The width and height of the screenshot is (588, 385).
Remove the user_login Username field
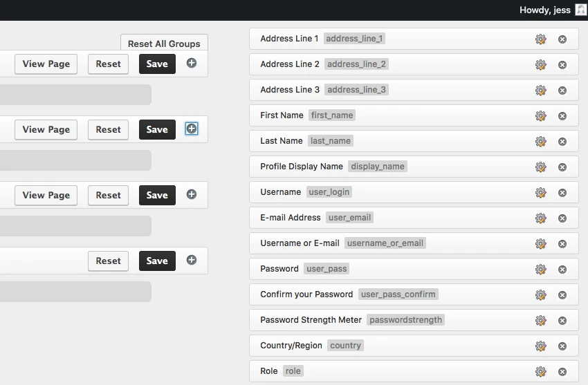[562, 192]
